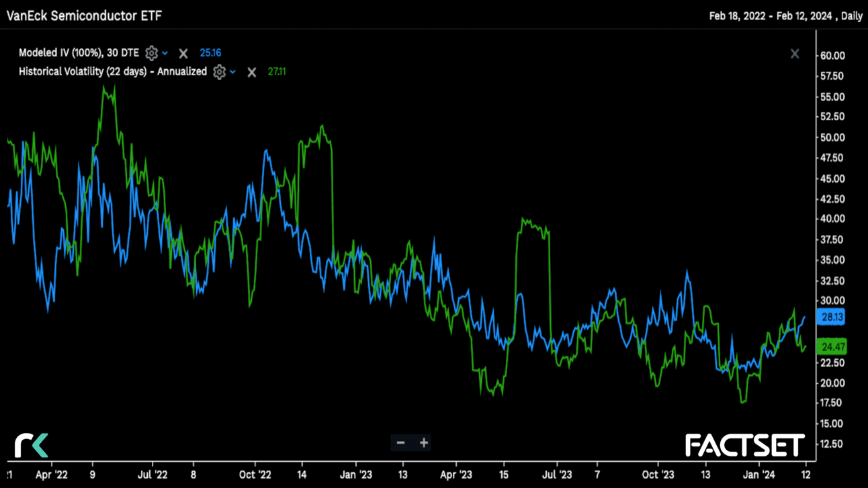Screen dimensions: 868x488
Task: Click the FACTSET logo
Action: 745,446
